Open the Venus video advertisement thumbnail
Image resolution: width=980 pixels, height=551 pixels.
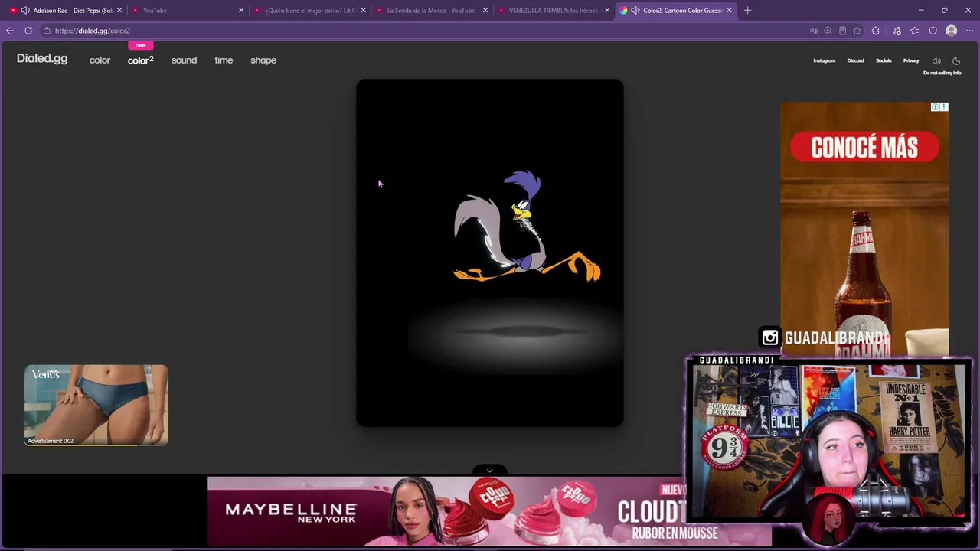click(96, 405)
